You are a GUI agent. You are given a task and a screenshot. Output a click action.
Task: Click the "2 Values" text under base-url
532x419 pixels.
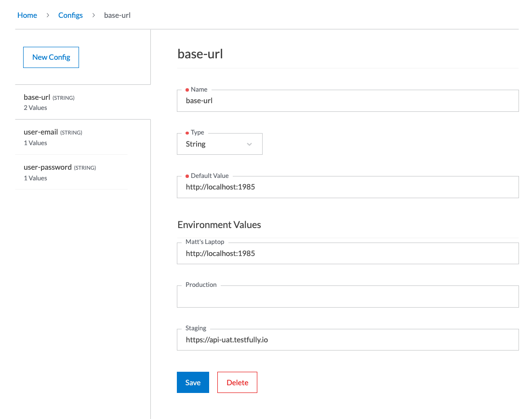[35, 108]
